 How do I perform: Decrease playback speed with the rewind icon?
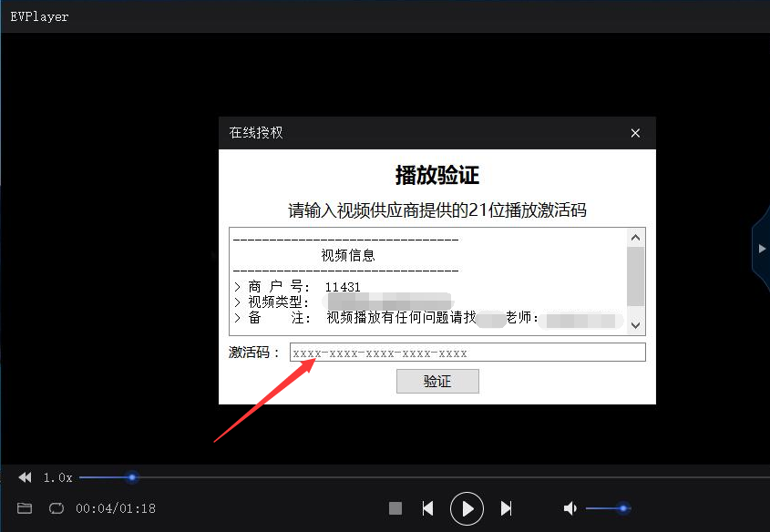(x=24, y=476)
